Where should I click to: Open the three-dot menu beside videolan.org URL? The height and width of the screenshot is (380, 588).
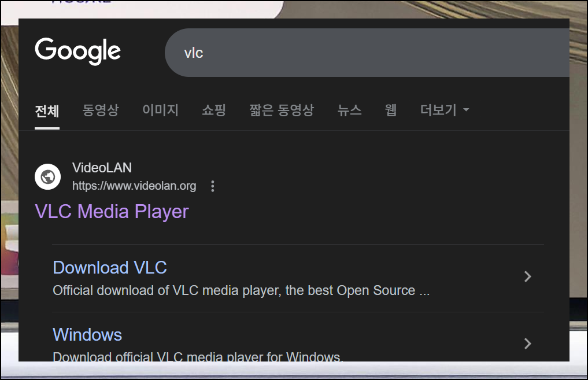coord(213,186)
